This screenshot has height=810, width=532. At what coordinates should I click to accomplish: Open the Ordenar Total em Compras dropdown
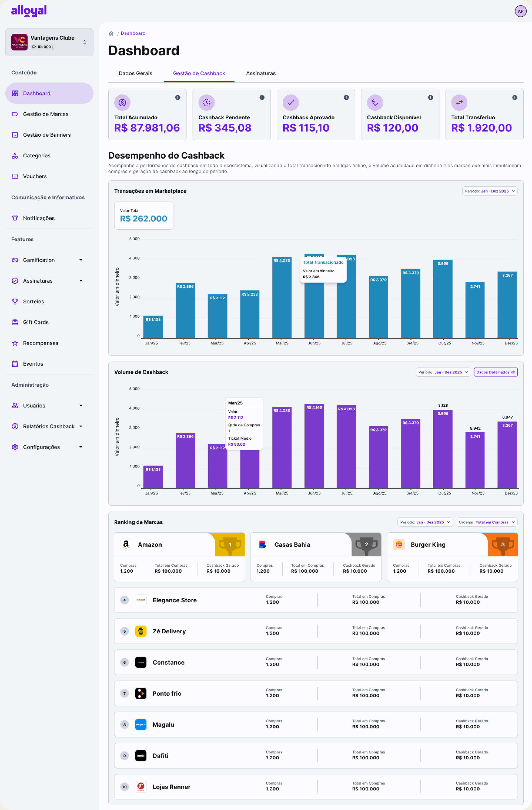pos(486,522)
